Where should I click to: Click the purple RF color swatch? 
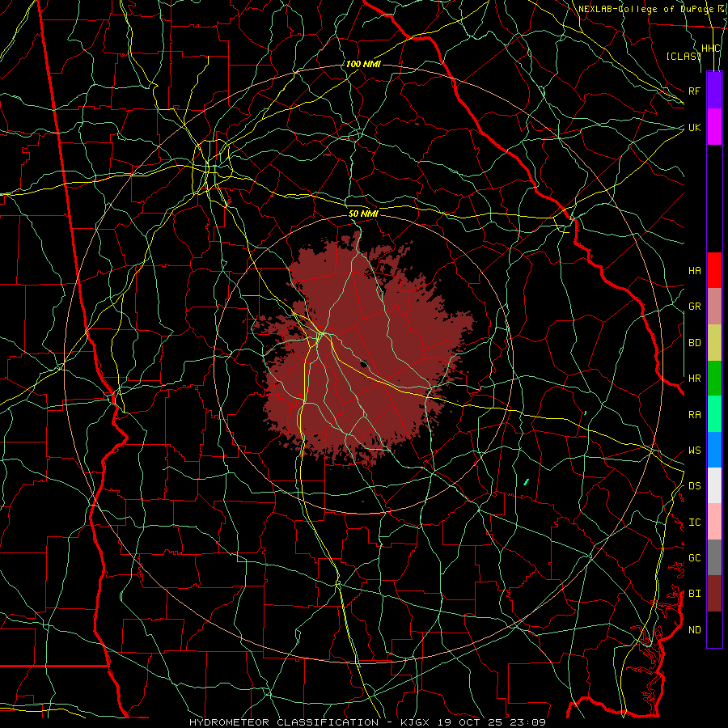[714, 90]
